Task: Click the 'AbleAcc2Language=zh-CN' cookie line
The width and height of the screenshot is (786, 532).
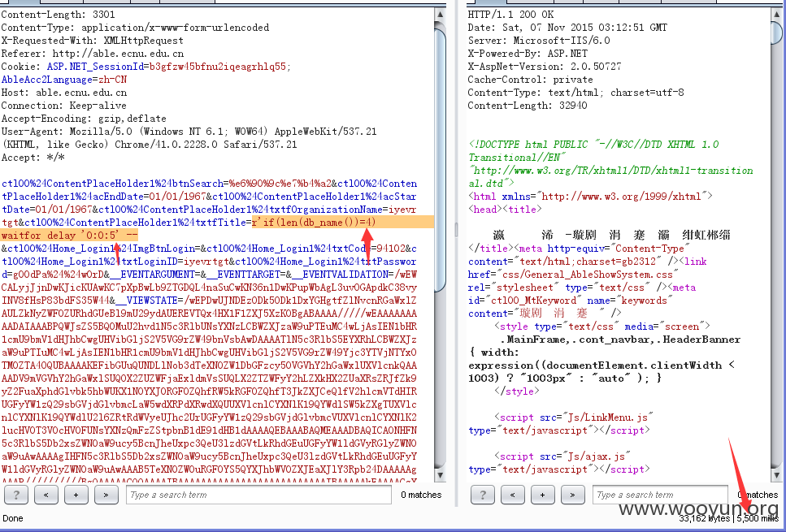Action: pos(64,80)
